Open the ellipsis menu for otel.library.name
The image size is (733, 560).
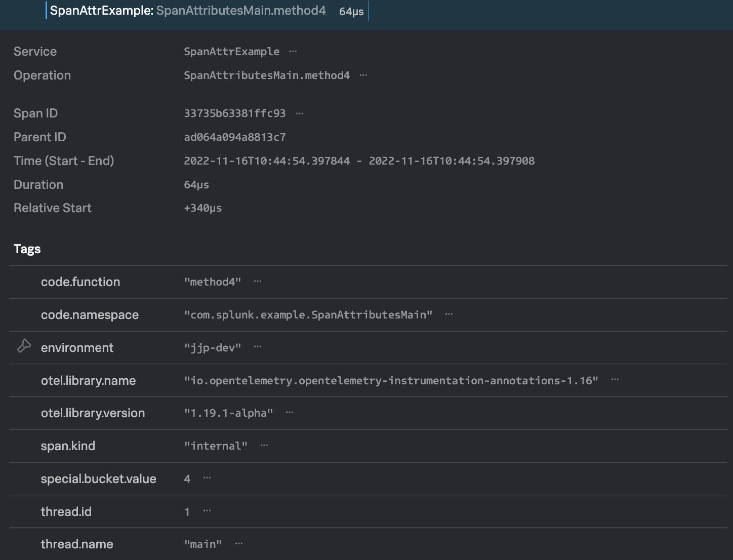pyautogui.click(x=615, y=380)
